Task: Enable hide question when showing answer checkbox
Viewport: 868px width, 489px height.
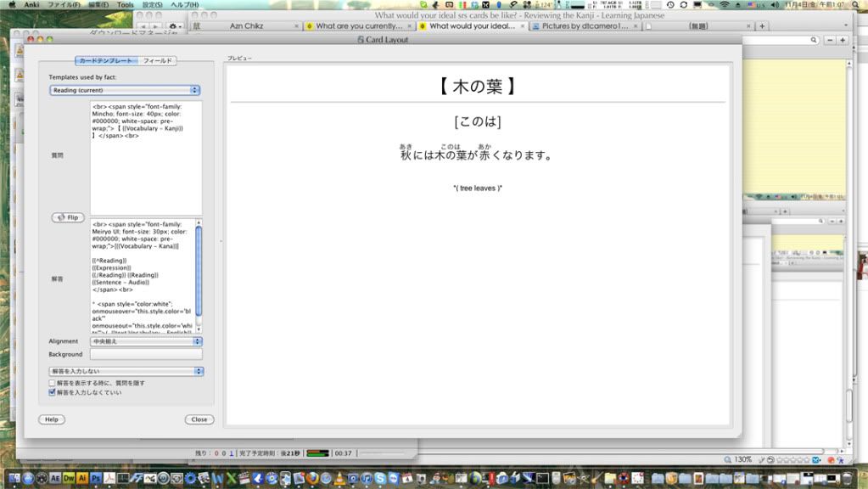Action: (52, 383)
